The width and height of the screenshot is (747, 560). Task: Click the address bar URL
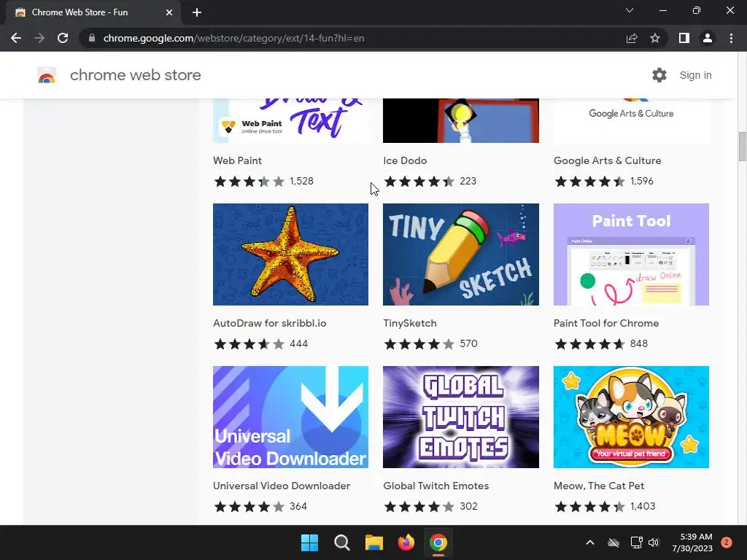pyautogui.click(x=233, y=38)
